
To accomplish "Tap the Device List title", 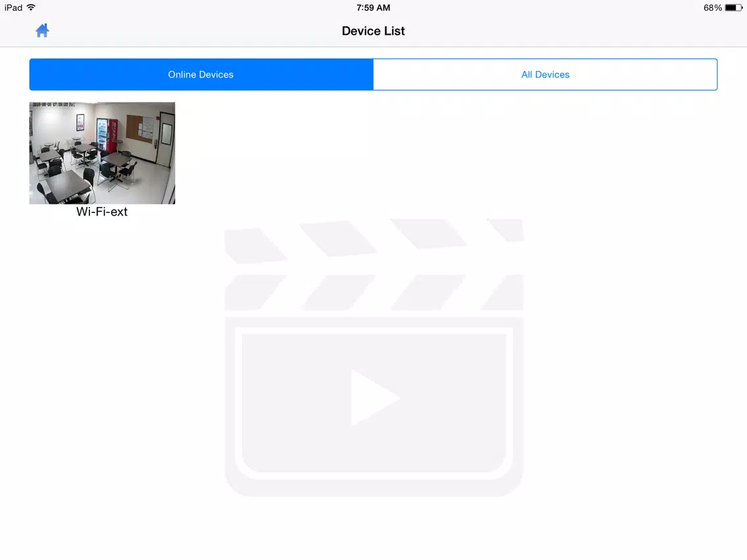I will pos(373,31).
